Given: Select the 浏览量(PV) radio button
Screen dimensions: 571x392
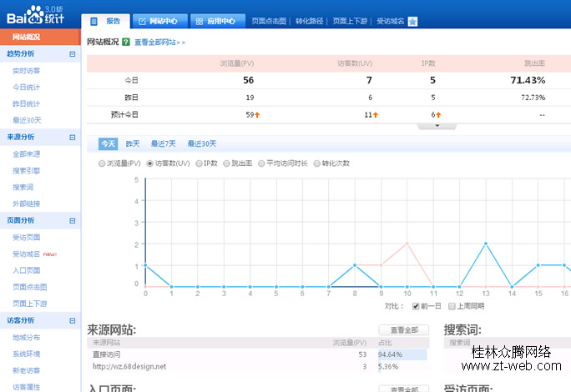Looking at the screenshot, I should 102,163.
